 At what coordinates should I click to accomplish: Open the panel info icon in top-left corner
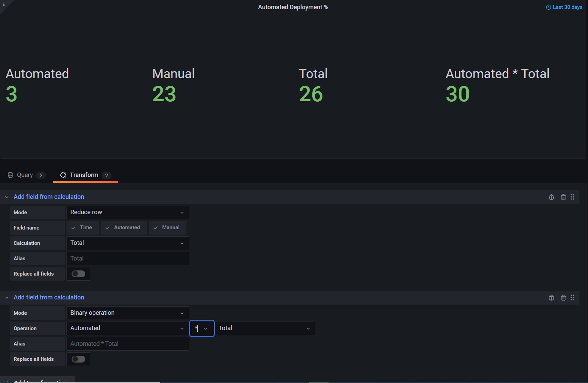point(4,4)
